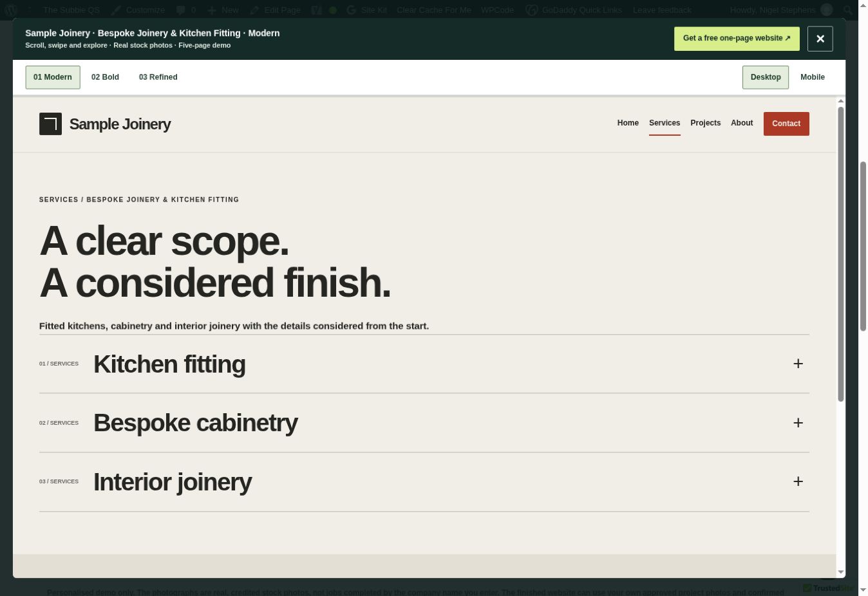
Task: Open GoDaddy Quick Links in admin bar
Action: coord(574,10)
